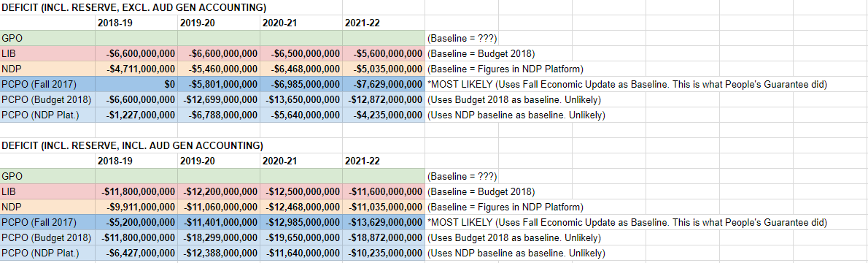Click the -$18,872,000,000 cell
The image size is (868, 263).
tap(384, 238)
